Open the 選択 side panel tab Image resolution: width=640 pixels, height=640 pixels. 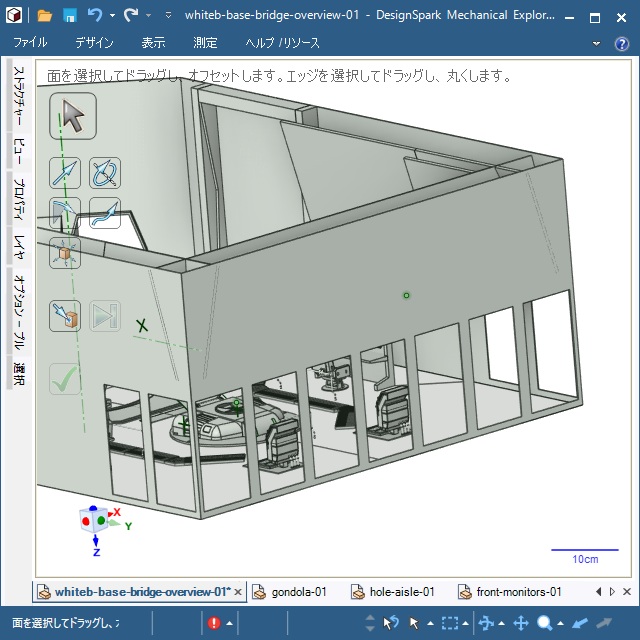[19, 373]
